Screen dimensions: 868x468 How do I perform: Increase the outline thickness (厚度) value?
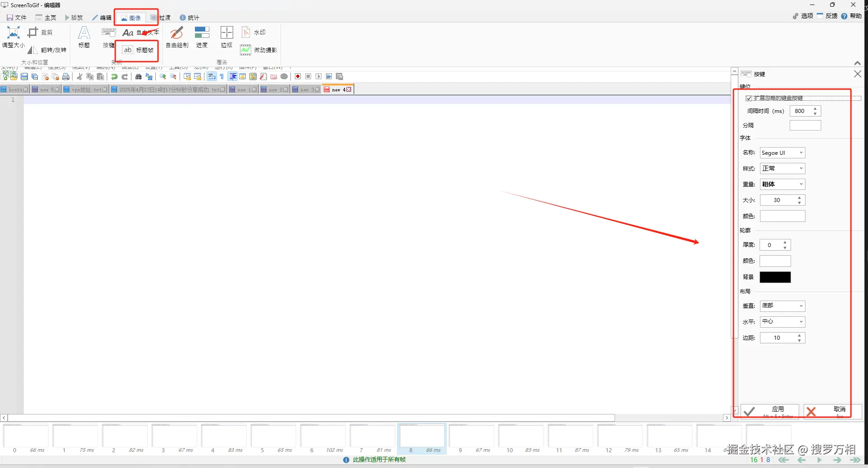click(785, 242)
